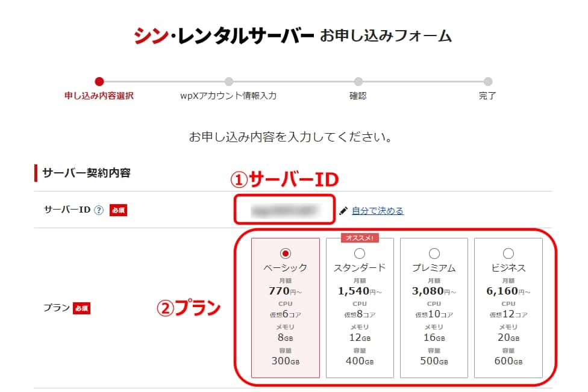
Task: Click the blurred サーバーID value field
Action: (x=284, y=210)
